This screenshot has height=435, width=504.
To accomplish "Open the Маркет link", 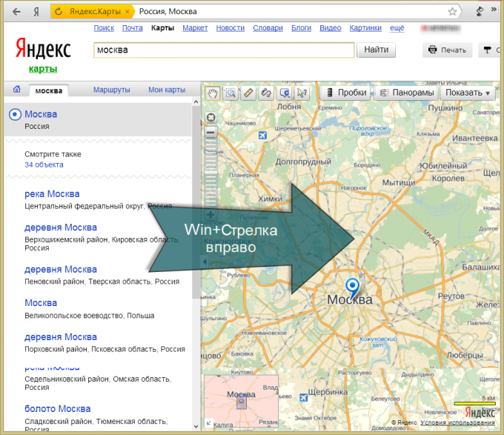I will point(195,28).
